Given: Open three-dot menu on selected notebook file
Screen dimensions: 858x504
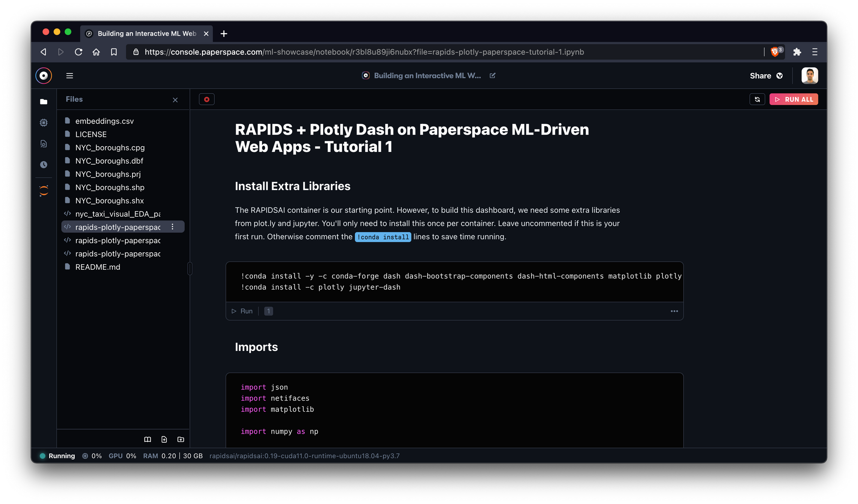Looking at the screenshot, I should 172,227.
